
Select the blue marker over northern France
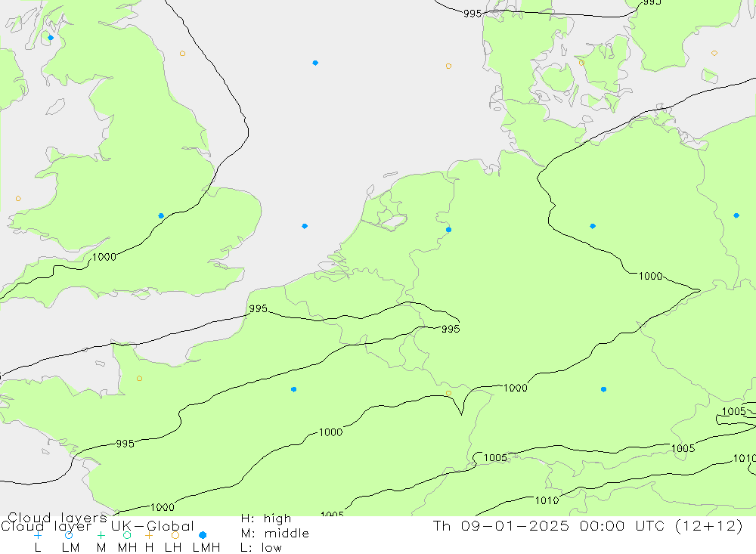click(x=293, y=389)
